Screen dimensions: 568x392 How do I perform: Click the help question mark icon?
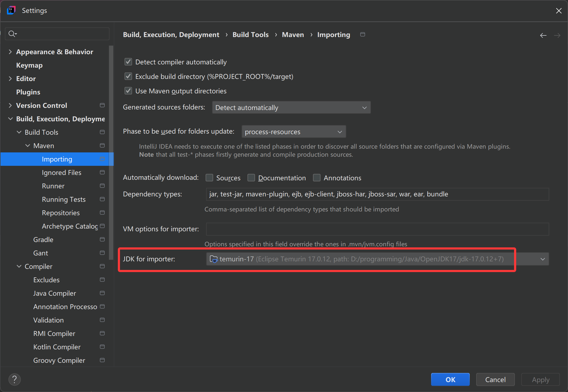(14, 379)
